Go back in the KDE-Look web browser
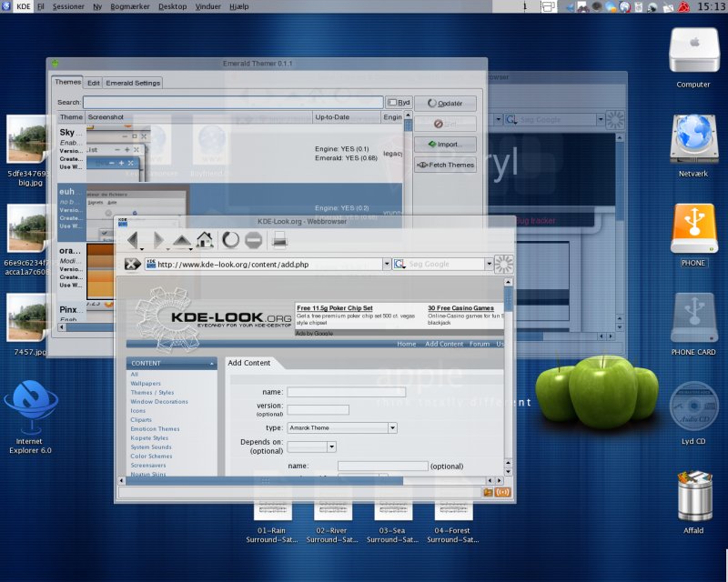728x582 pixels. coord(133,240)
